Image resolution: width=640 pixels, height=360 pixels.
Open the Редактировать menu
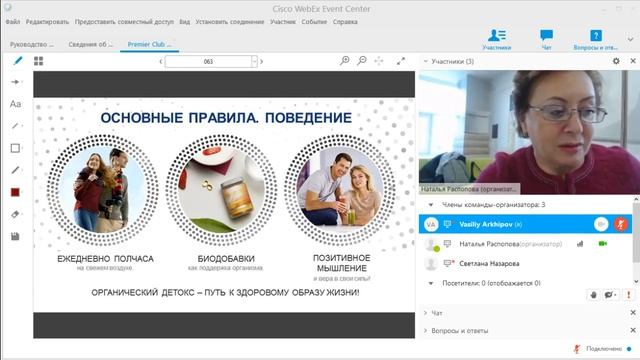[47, 22]
